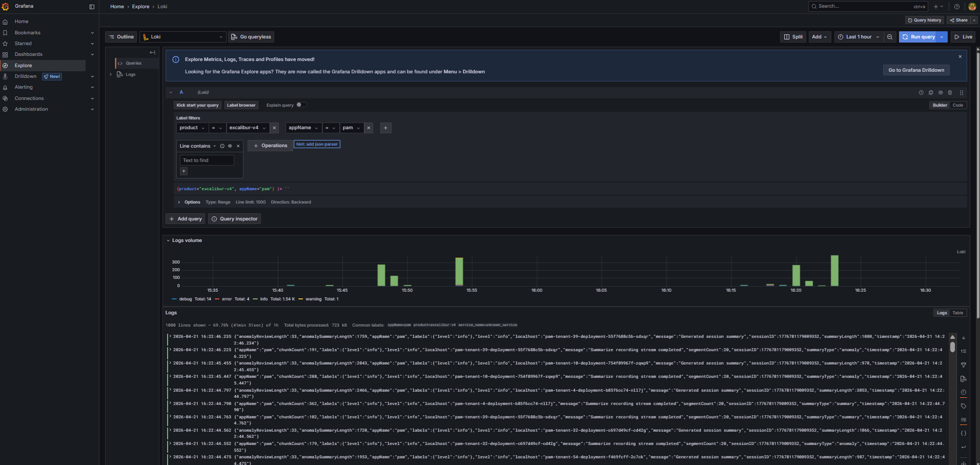
Task: Switch query editor to Code tab
Action: 958,105
